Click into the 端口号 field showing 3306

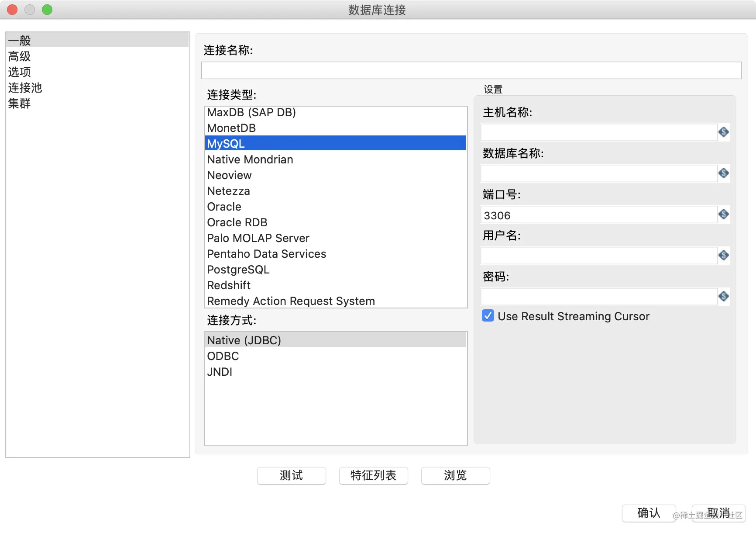coord(599,215)
